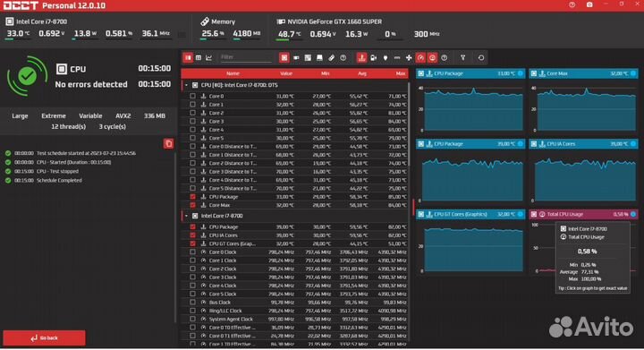
Task: Click the AVX2 test setting label
Action: click(123, 115)
